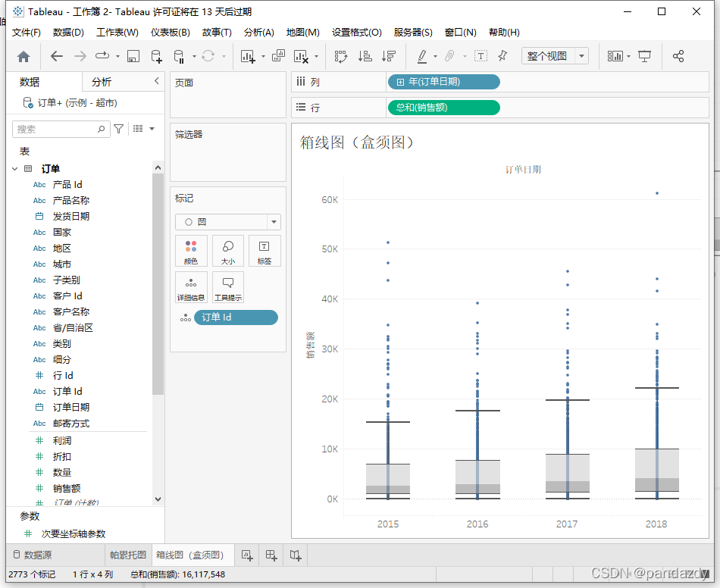Undo with the back arrow icon

coord(57,57)
